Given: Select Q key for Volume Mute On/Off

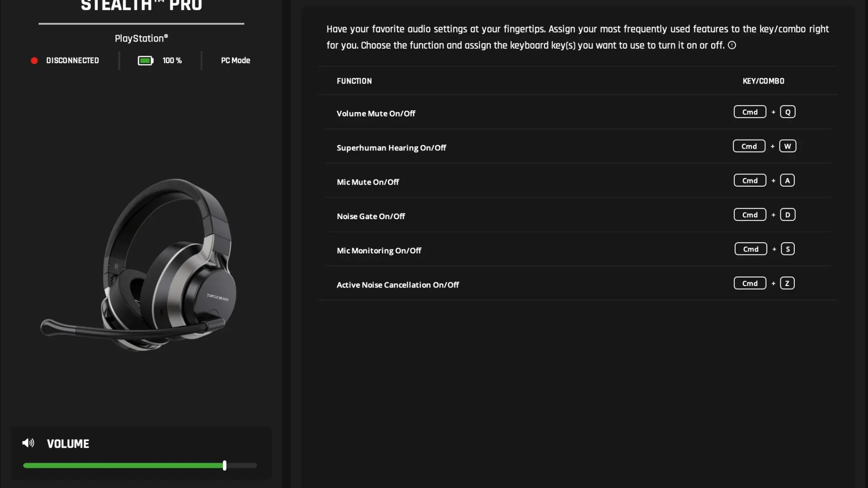Looking at the screenshot, I should coord(788,112).
